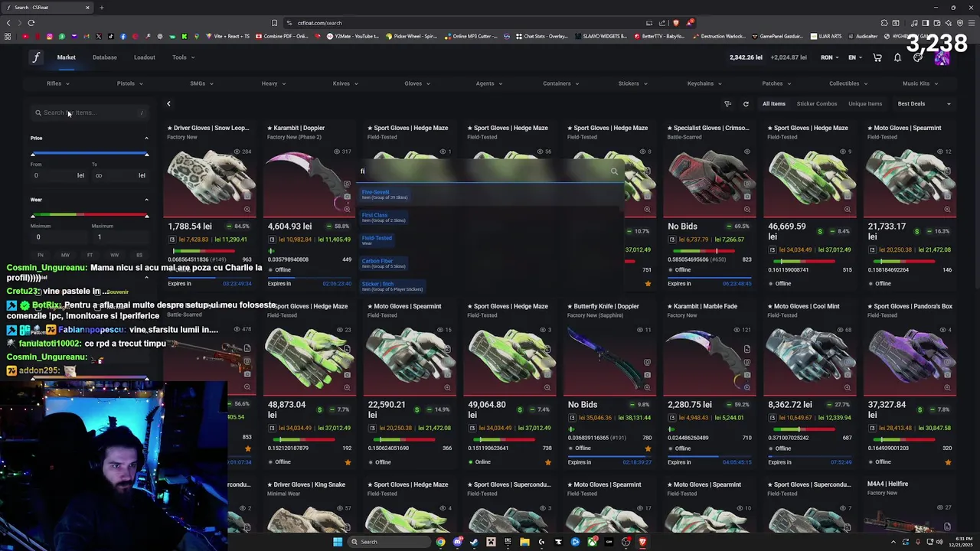Image resolution: width=980 pixels, height=551 pixels.
Task: Focus the Search for items field
Action: (x=90, y=113)
